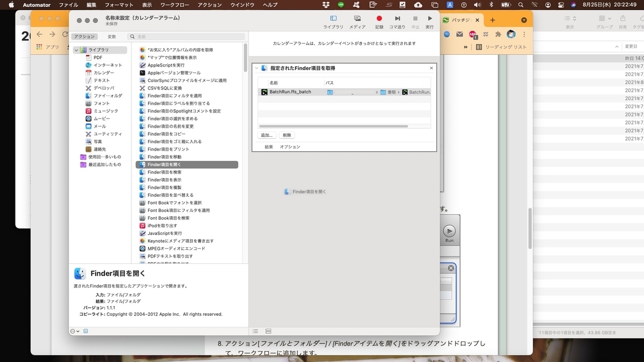This screenshot has height=362, width=644.
Task: Select the ミュージック category in the sidebar
Action: (x=105, y=111)
